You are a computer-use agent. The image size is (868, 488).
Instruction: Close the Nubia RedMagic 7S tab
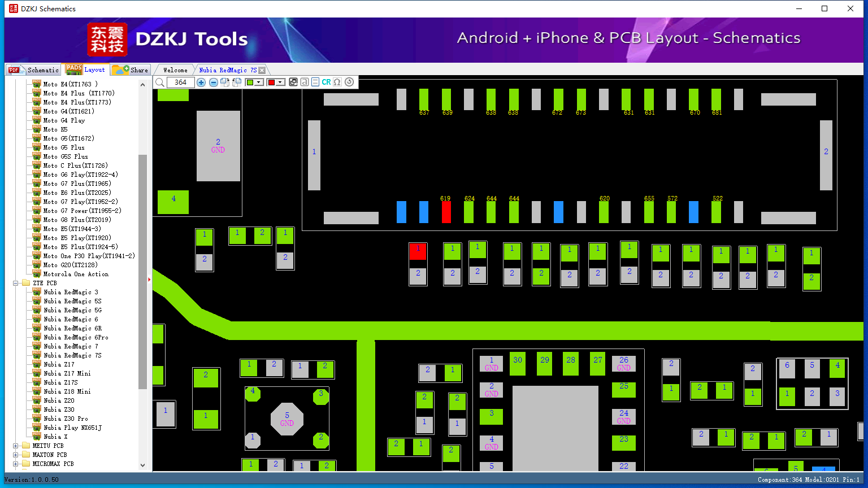click(262, 71)
